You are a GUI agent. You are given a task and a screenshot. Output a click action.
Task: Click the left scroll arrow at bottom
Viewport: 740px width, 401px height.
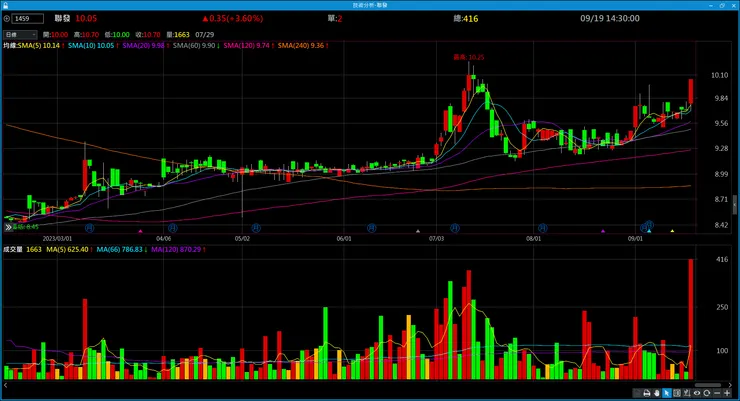pos(6,385)
